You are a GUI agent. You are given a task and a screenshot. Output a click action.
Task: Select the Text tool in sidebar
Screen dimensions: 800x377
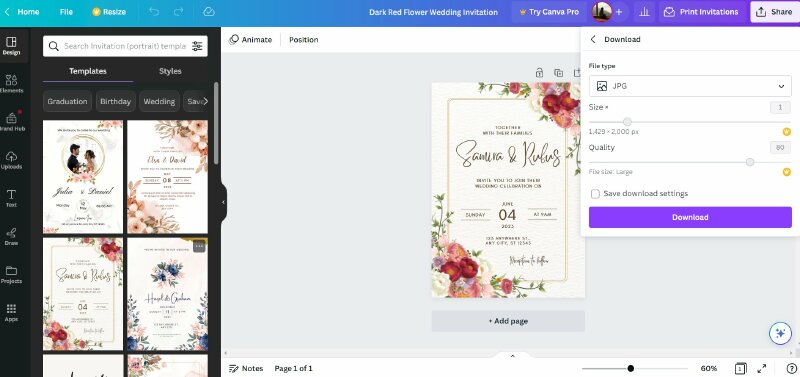coord(11,198)
